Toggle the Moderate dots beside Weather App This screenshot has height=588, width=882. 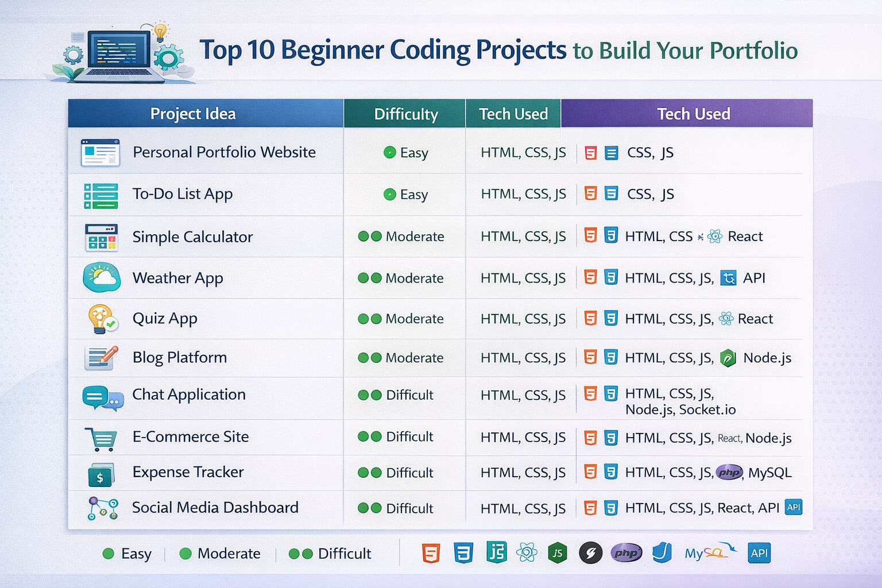370,278
